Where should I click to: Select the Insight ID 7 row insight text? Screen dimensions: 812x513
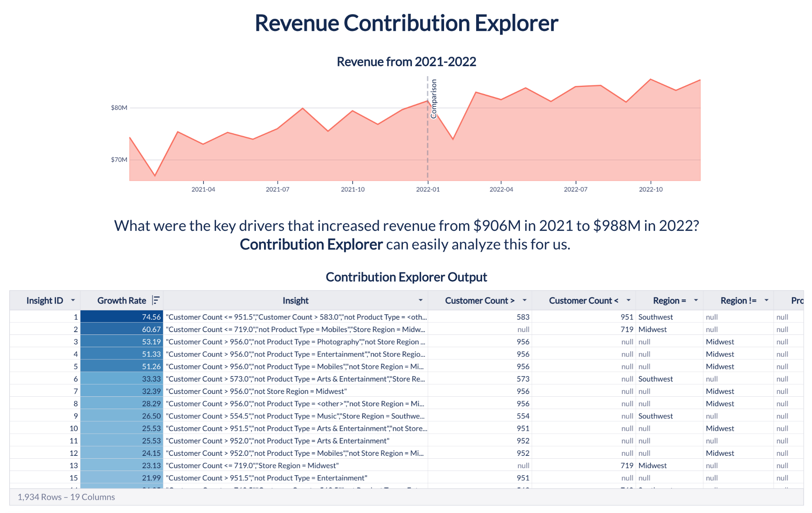(257, 391)
